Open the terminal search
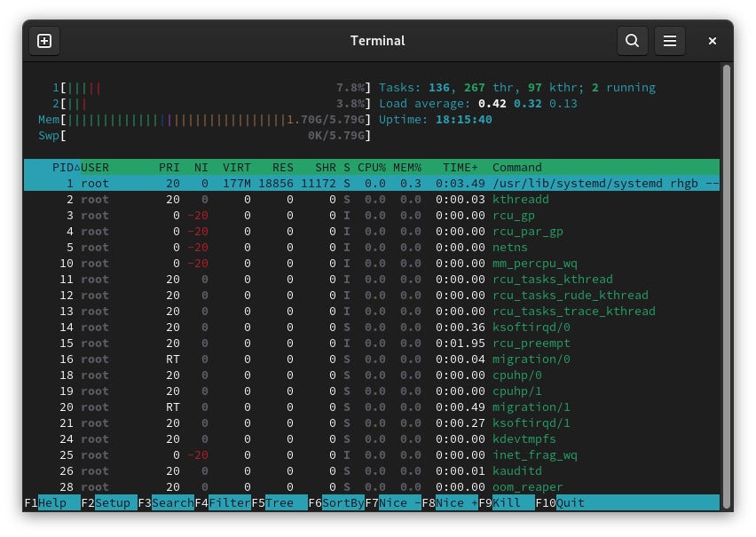This screenshot has width=756, height=537. [x=632, y=41]
